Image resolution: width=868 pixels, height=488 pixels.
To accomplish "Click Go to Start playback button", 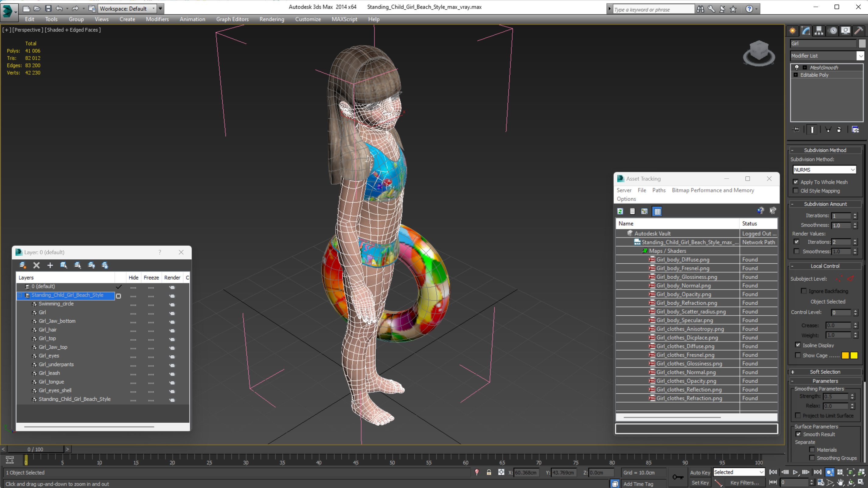I will click(x=773, y=472).
